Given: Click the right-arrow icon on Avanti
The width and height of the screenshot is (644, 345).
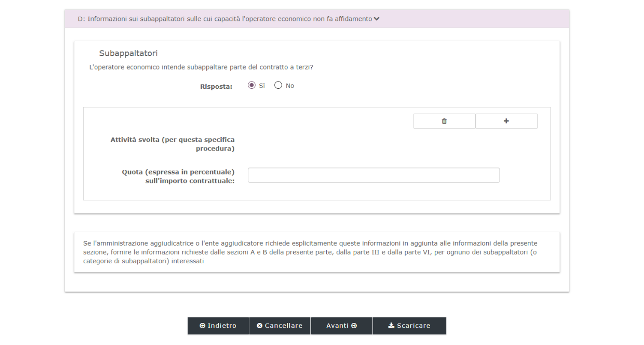Looking at the screenshot, I should (x=354, y=326).
